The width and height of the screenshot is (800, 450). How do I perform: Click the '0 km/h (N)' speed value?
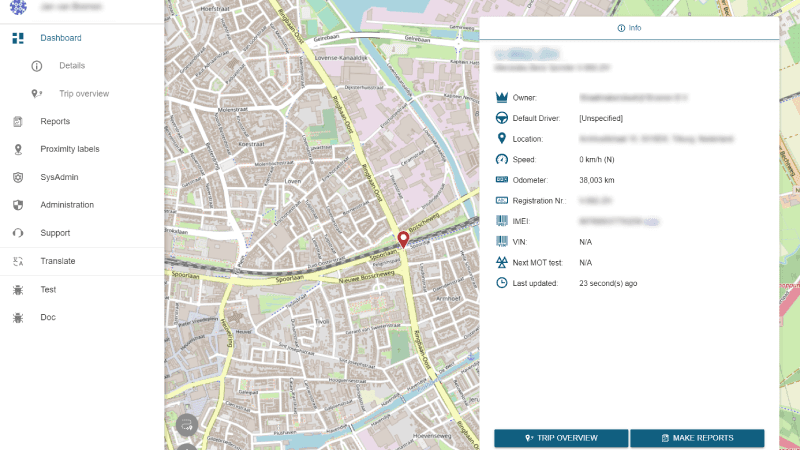[597, 160]
